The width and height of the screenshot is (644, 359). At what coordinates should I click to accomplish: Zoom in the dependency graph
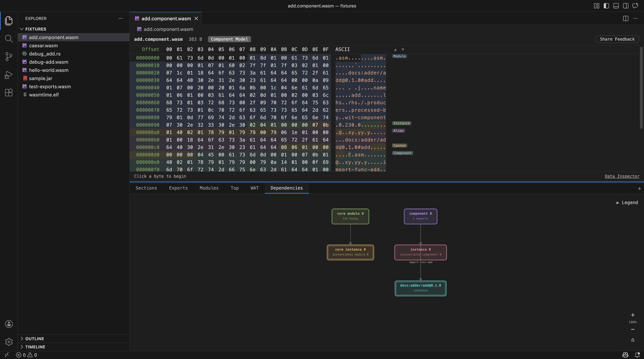point(633,315)
